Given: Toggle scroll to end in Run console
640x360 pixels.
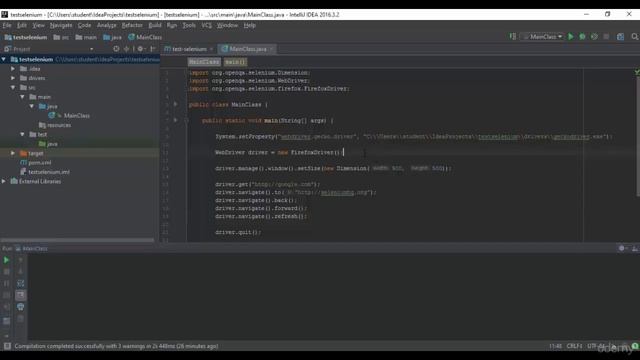Looking at the screenshot, I should pos(21,295).
